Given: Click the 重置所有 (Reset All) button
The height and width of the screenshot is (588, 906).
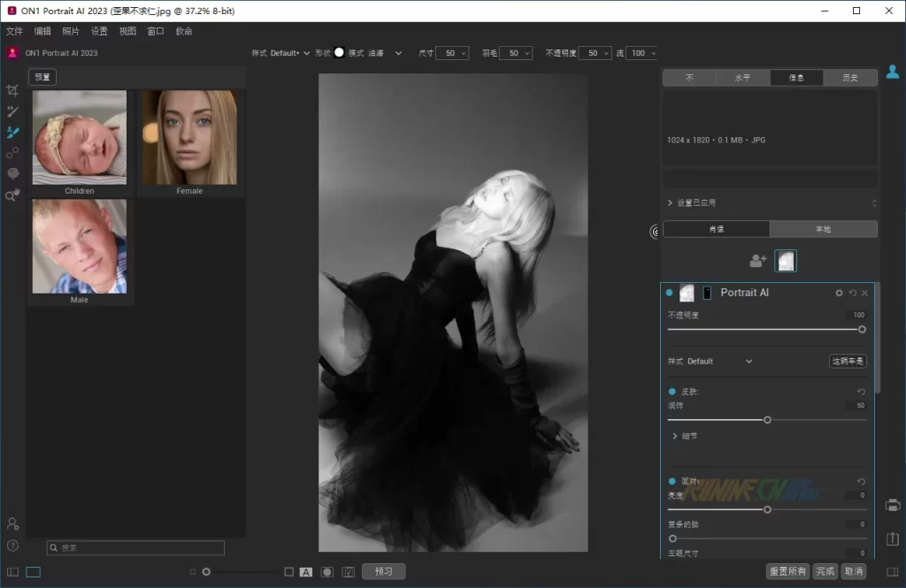Looking at the screenshot, I should (787, 571).
